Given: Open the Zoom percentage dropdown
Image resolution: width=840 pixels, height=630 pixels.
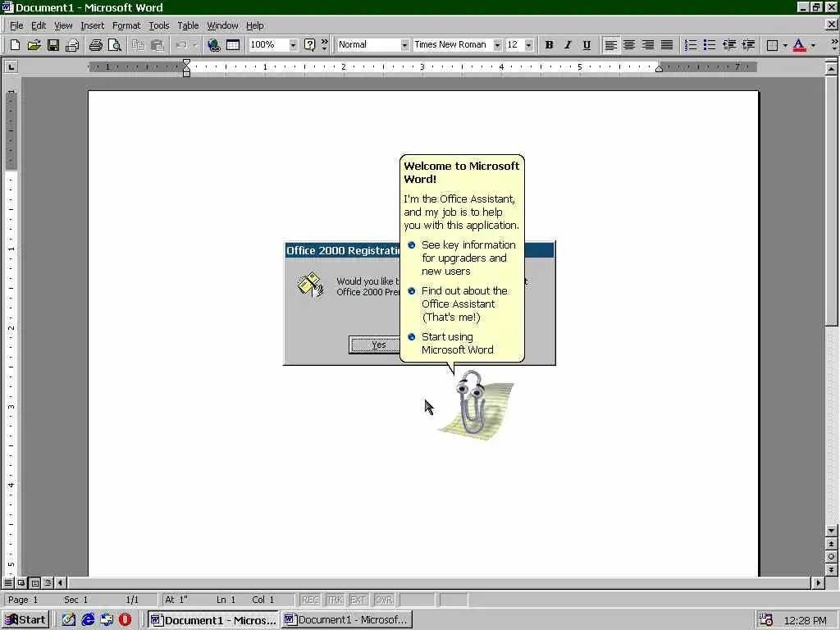Looking at the screenshot, I should click(293, 45).
